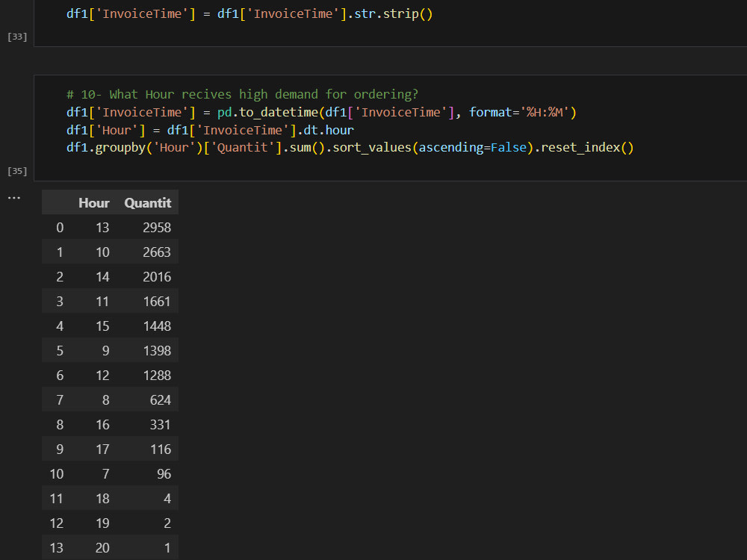Click the groupby sort_values code line
Viewport: 747px width, 560px height.
[350, 148]
